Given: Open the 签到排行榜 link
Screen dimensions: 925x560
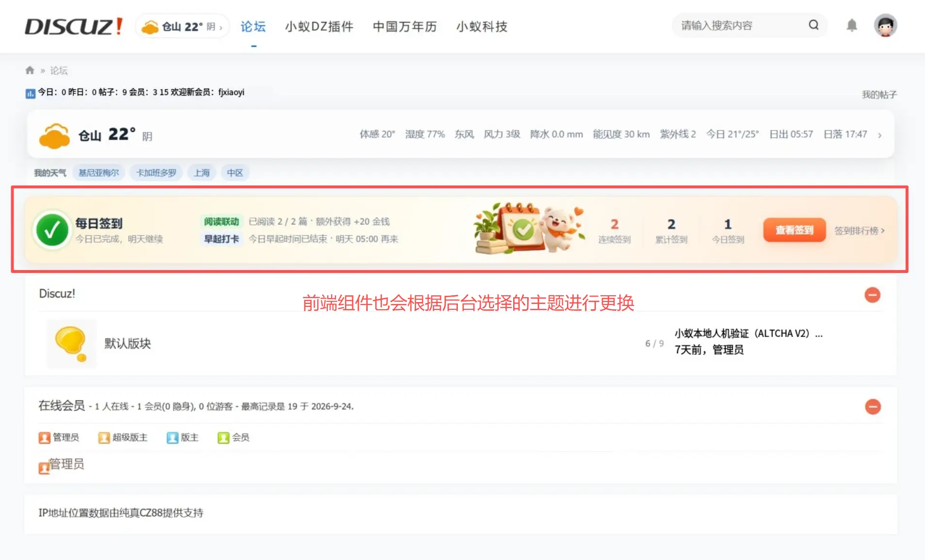Looking at the screenshot, I should pyautogui.click(x=860, y=231).
